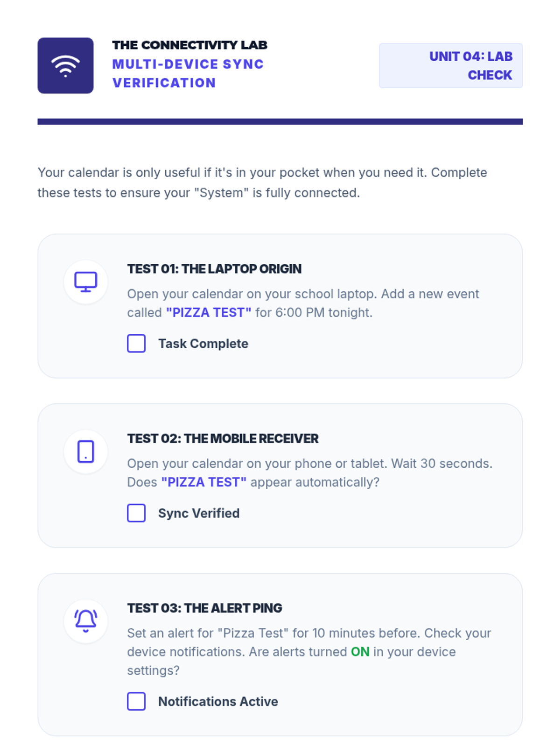Select the Test 02: The Mobile Receiver heading
This screenshot has height=747, width=560.
pos(223,438)
